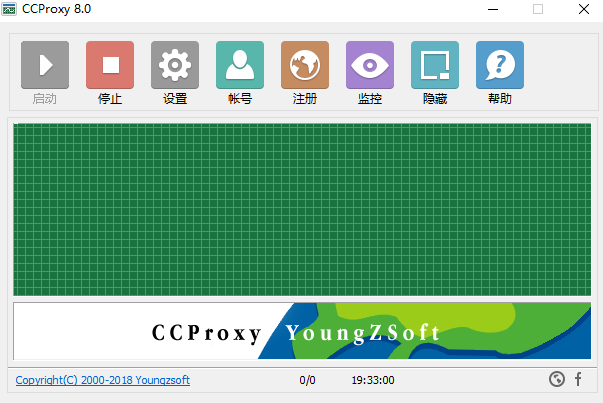Click the CCProxy YoungZSoft banner
The height and width of the screenshot is (403, 603).
[302, 331]
